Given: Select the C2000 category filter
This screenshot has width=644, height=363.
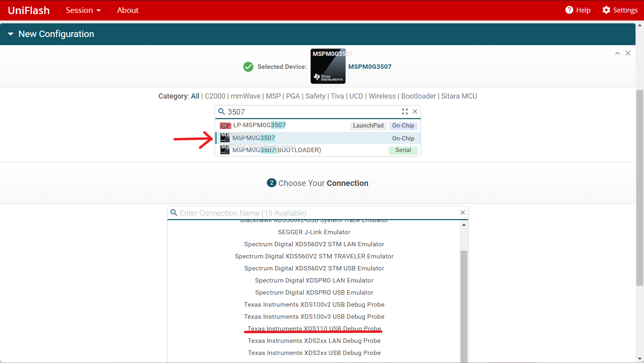Looking at the screenshot, I should [215, 96].
